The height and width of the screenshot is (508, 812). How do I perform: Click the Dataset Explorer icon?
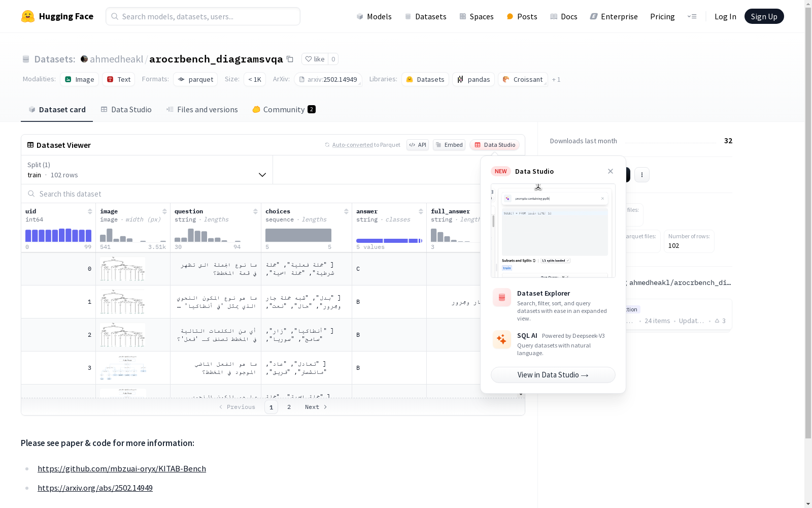(502, 297)
